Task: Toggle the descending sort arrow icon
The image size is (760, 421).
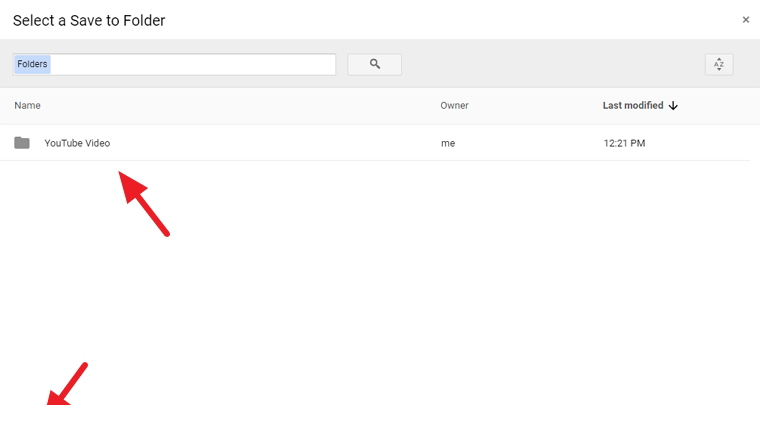Action: 673,106
